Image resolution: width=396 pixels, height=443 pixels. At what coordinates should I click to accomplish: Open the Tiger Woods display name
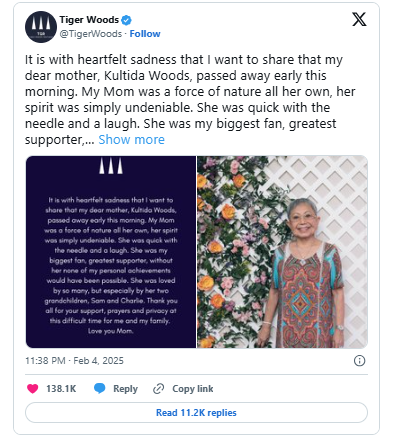[x=89, y=20]
